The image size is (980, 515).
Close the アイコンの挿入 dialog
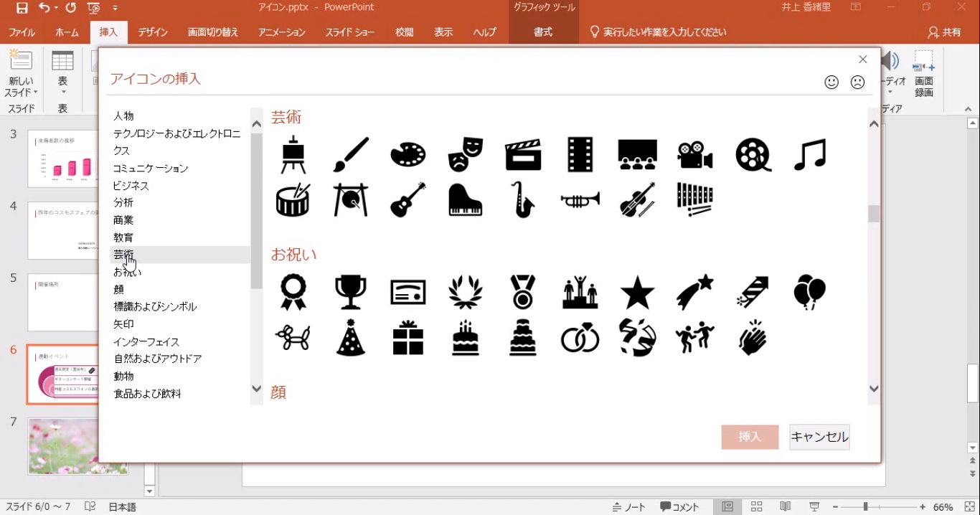tap(863, 60)
